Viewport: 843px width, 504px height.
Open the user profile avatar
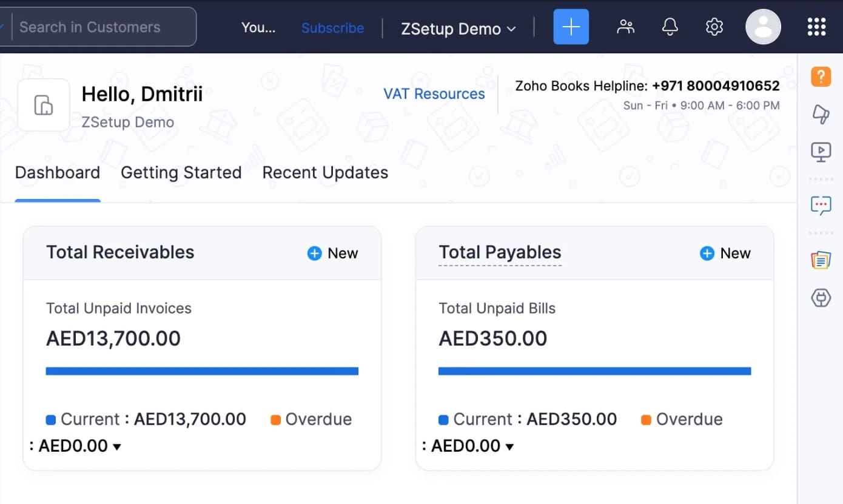coord(763,27)
